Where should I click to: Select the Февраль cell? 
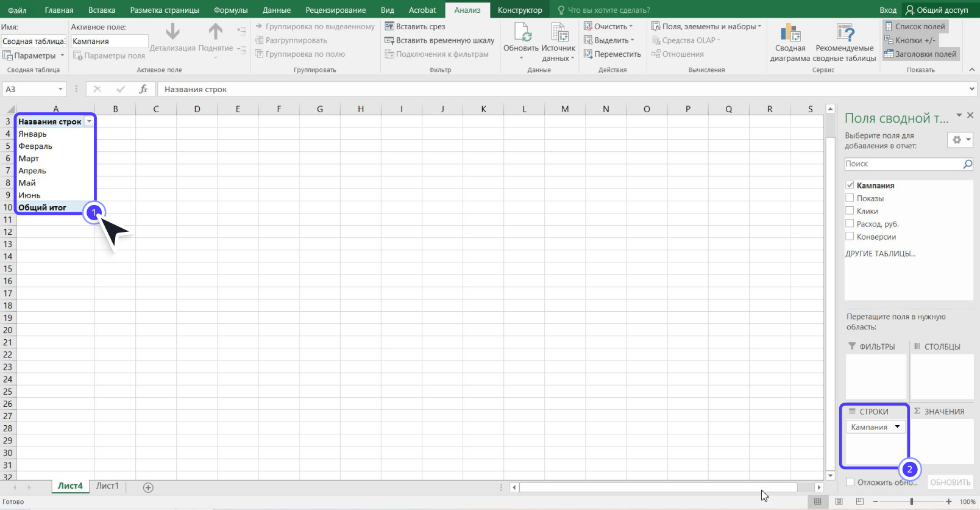(55, 146)
